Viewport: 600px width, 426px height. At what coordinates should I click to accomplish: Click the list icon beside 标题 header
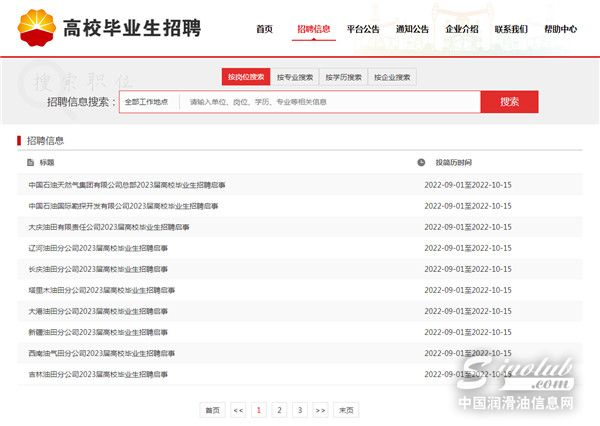click(28, 162)
